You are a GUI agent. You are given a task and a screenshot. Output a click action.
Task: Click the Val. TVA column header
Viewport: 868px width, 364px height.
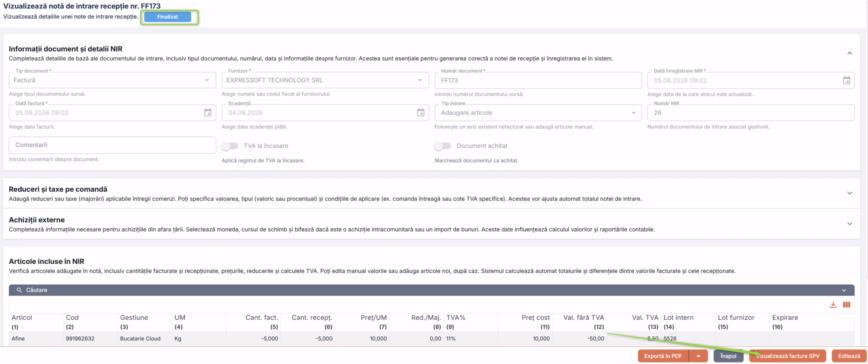634,322
